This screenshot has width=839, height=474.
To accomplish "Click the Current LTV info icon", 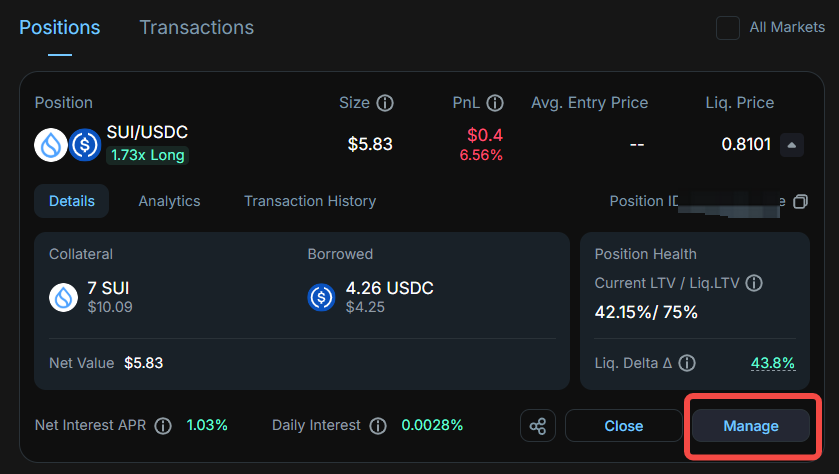I will pos(754,284).
